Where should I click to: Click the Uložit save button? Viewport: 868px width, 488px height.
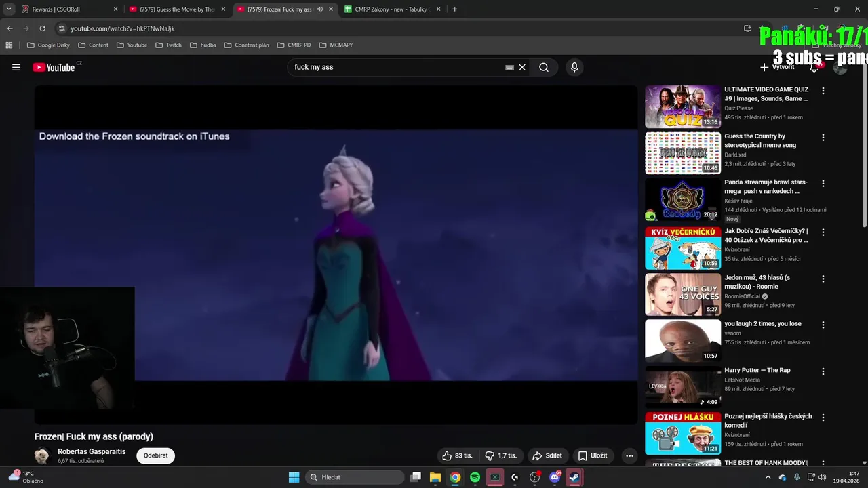[x=592, y=455]
